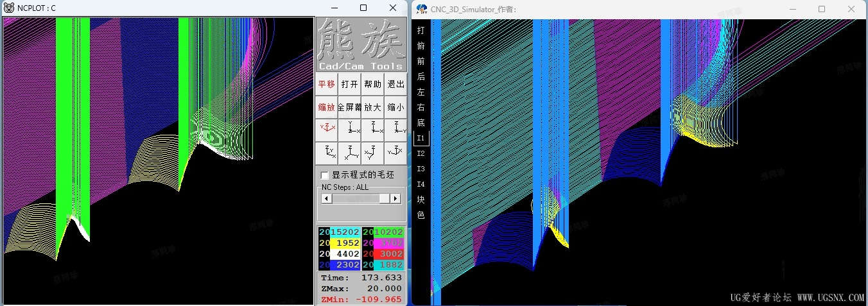This screenshot has width=868, height=306.
Task: Switch to the ZX front plane view
Action: point(372,130)
